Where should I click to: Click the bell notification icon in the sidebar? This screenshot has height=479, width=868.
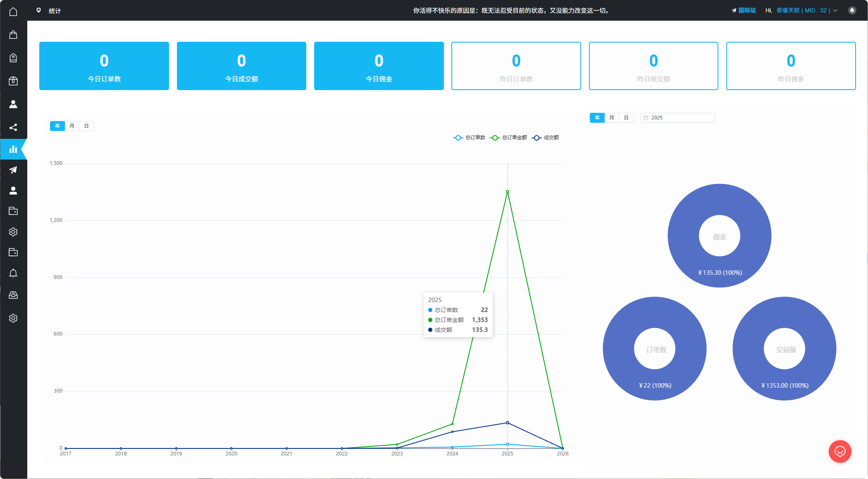tap(13, 273)
